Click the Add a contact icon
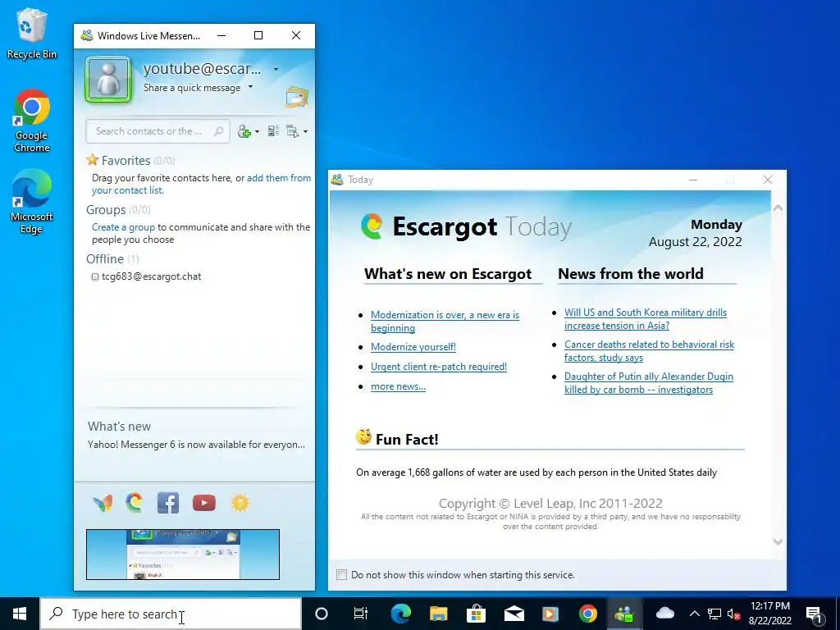 (244, 131)
